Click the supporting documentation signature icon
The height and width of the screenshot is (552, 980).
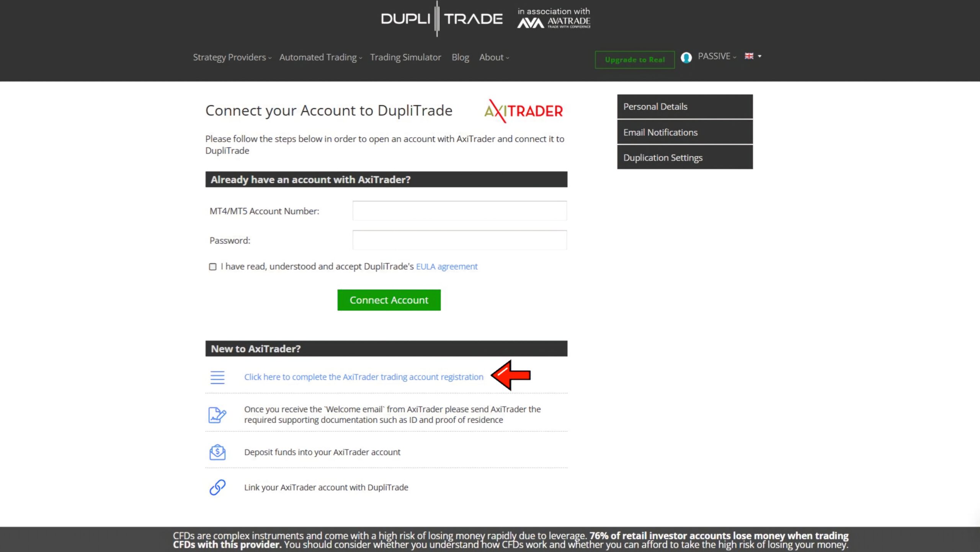pyautogui.click(x=217, y=415)
